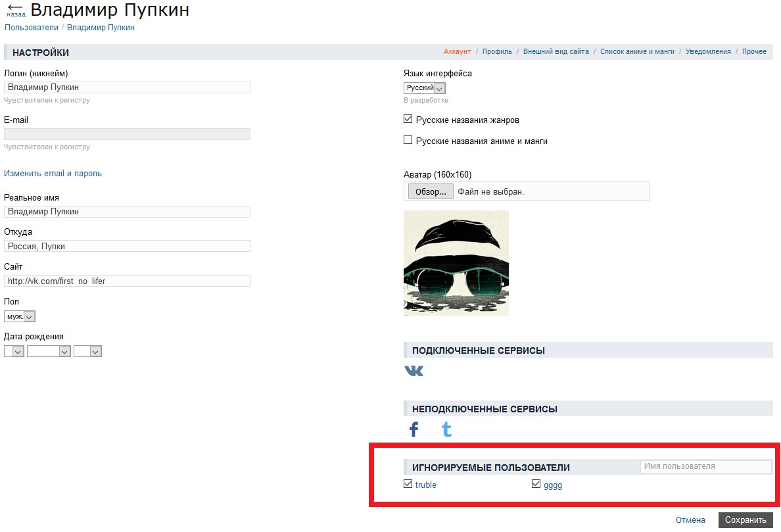This screenshot has width=781, height=532.
Task: Expand the birth month dropdown
Action: pyautogui.click(x=49, y=352)
